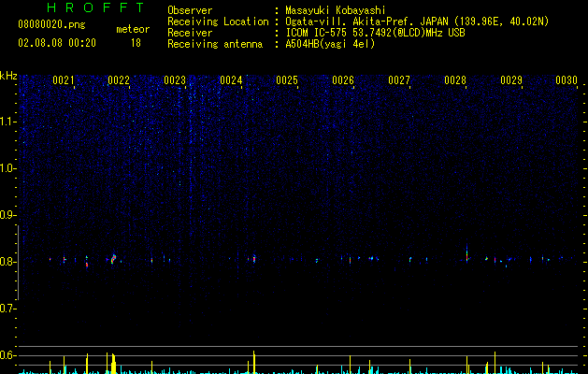This screenshot has height=374, width=588.
Task: Click the Receiving antenna label
Action: [215, 44]
